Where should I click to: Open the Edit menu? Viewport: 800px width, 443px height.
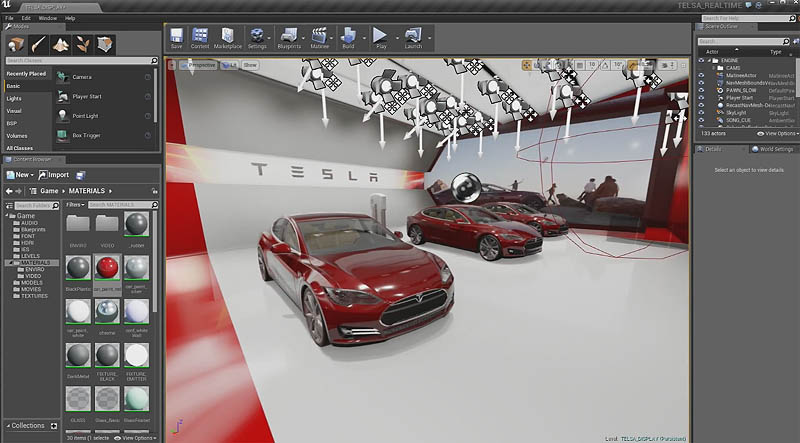click(26, 18)
